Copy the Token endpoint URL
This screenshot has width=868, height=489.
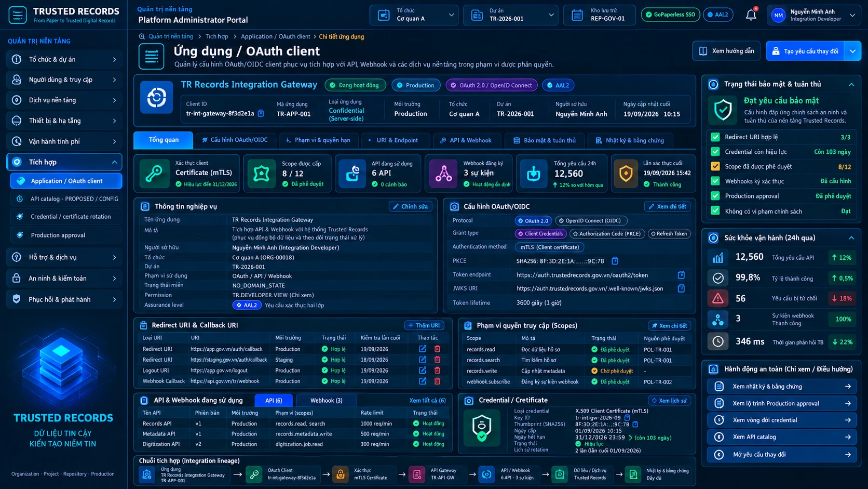coord(681,275)
